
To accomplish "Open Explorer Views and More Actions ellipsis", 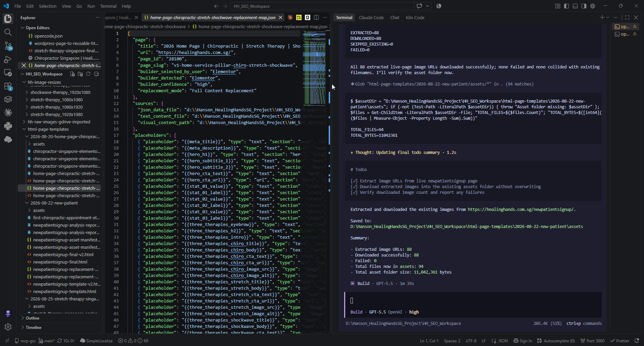I will 98,17.
